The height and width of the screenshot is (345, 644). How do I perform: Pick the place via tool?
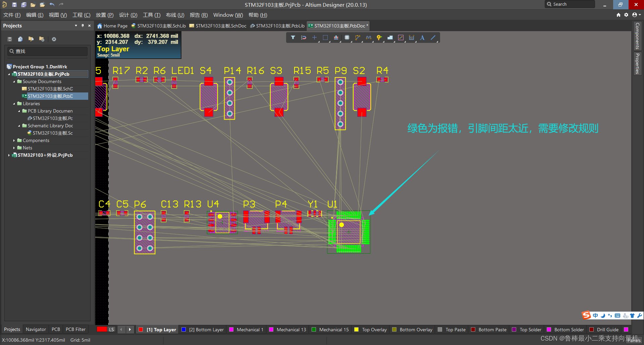click(379, 38)
